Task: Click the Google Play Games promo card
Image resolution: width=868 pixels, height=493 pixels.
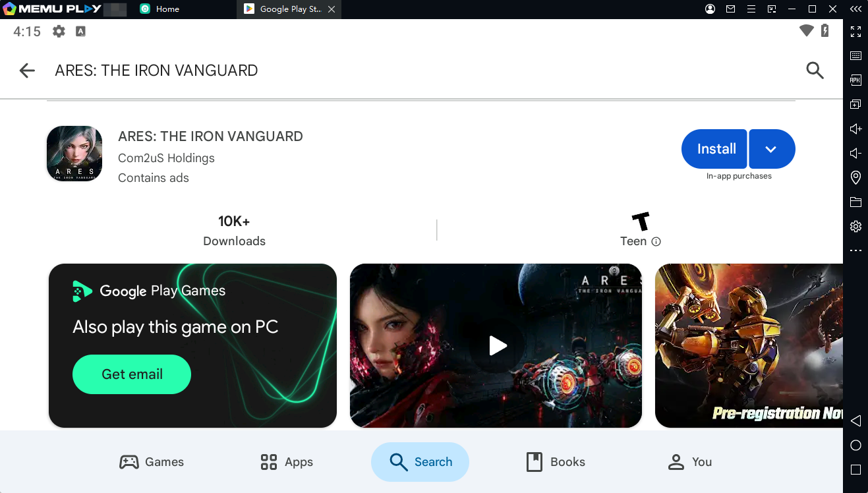Action: [192, 345]
